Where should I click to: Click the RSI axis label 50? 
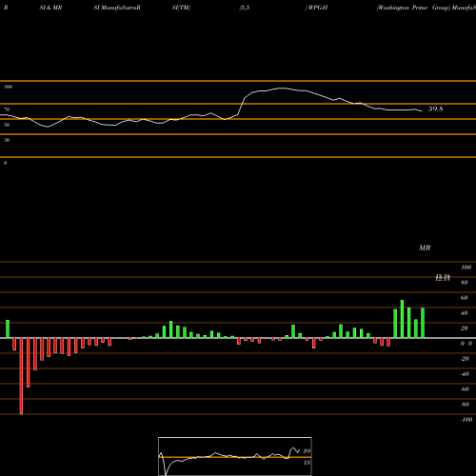pos(7,125)
